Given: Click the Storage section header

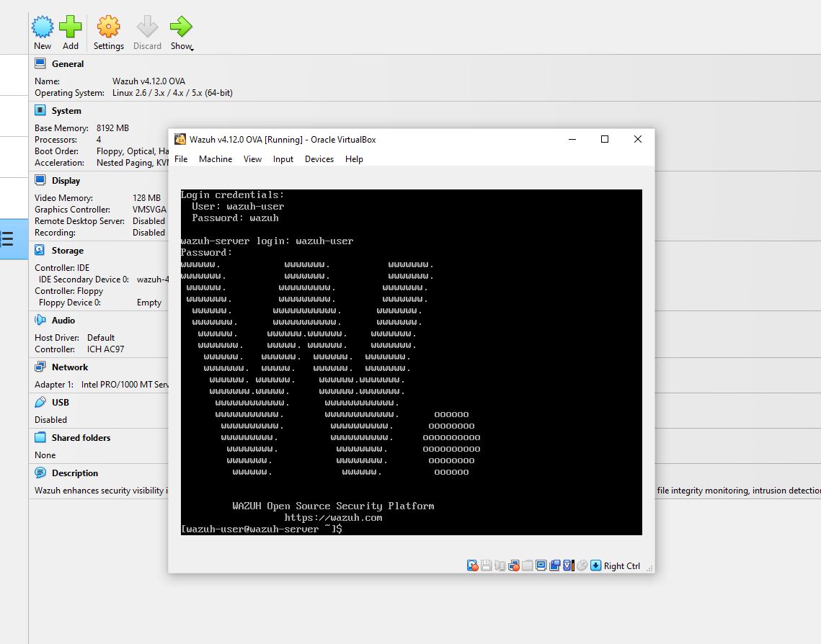Looking at the screenshot, I should click(x=67, y=251).
